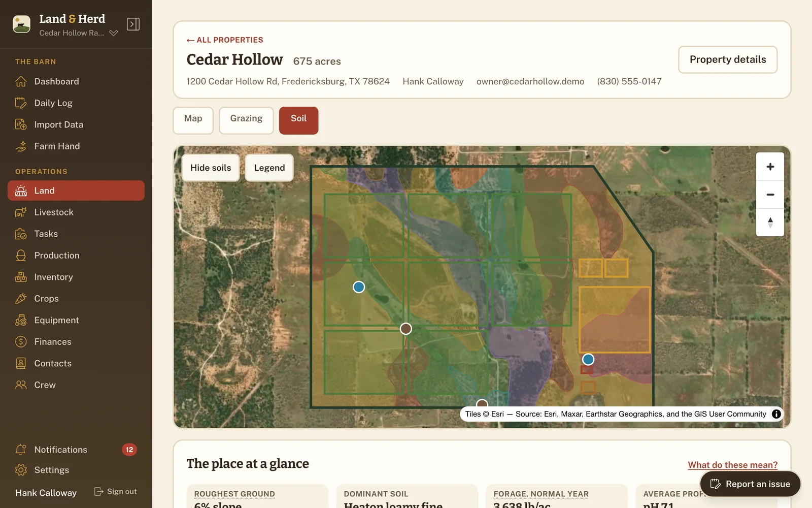Click the owner@cedarhollow.demo email
The height and width of the screenshot is (508, 812).
pos(530,81)
